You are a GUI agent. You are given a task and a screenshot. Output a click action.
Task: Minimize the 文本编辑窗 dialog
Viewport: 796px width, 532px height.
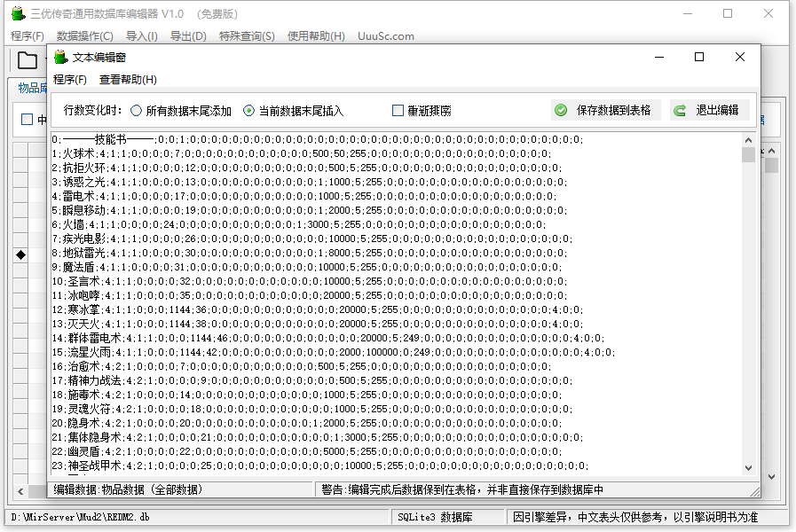(x=659, y=57)
